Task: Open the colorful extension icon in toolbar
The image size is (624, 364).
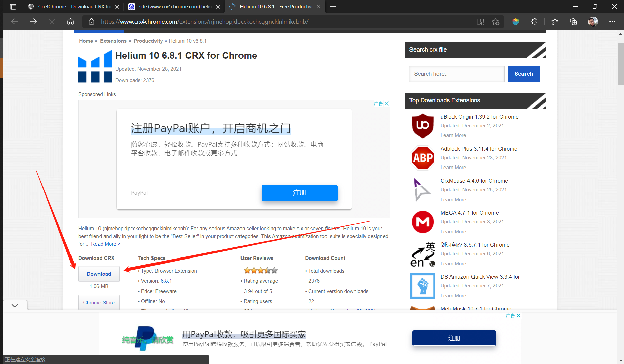Action: (516, 22)
